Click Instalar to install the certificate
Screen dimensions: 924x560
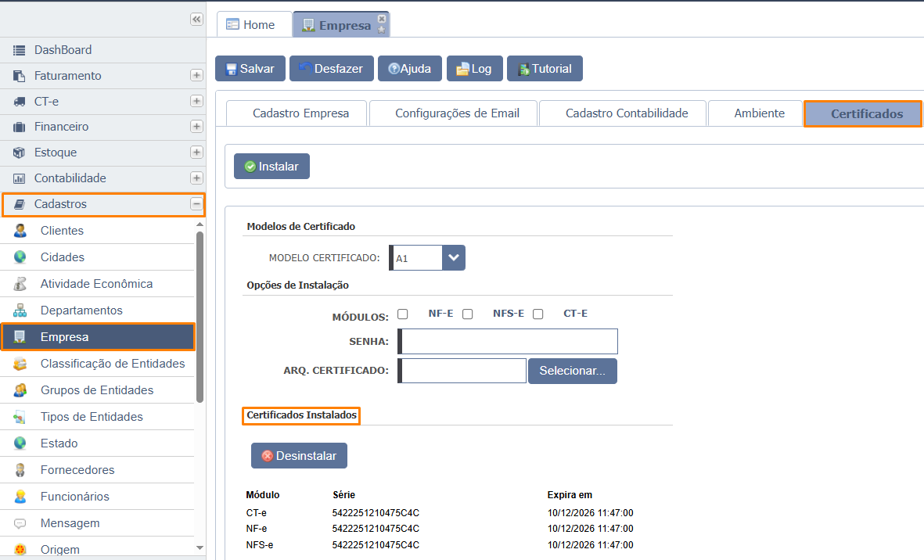tap(271, 167)
